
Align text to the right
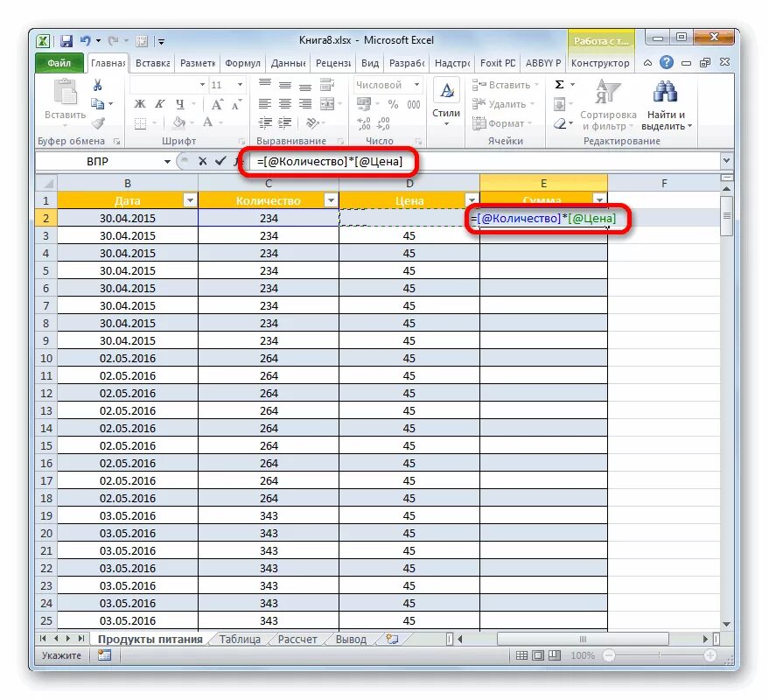(x=305, y=103)
